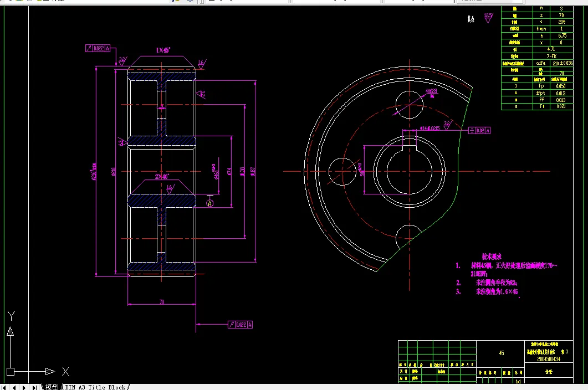Viewport: 588px width, 390px height.
Task: Click the 4Xø28 hole annotation
Action: (431, 91)
